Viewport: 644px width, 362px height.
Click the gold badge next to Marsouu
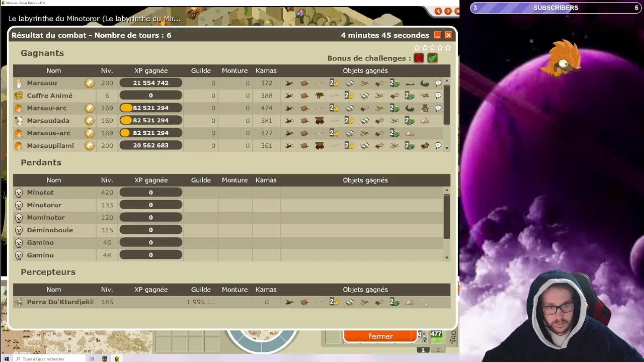[x=90, y=83]
